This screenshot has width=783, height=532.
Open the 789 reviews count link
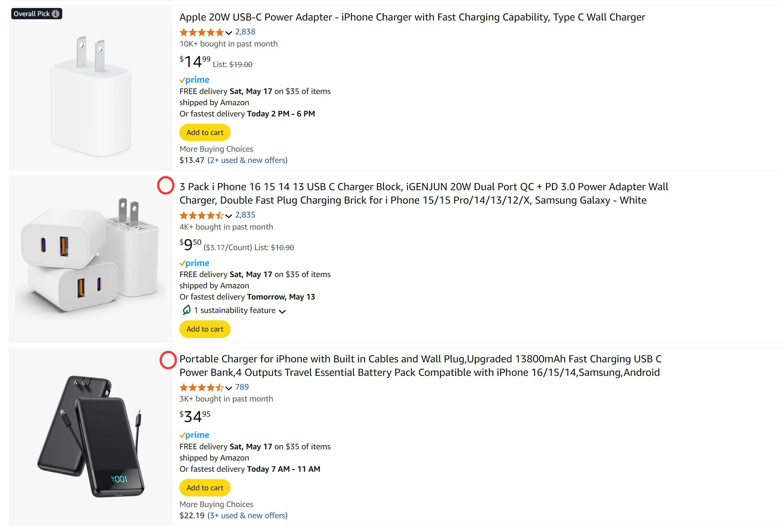point(242,387)
